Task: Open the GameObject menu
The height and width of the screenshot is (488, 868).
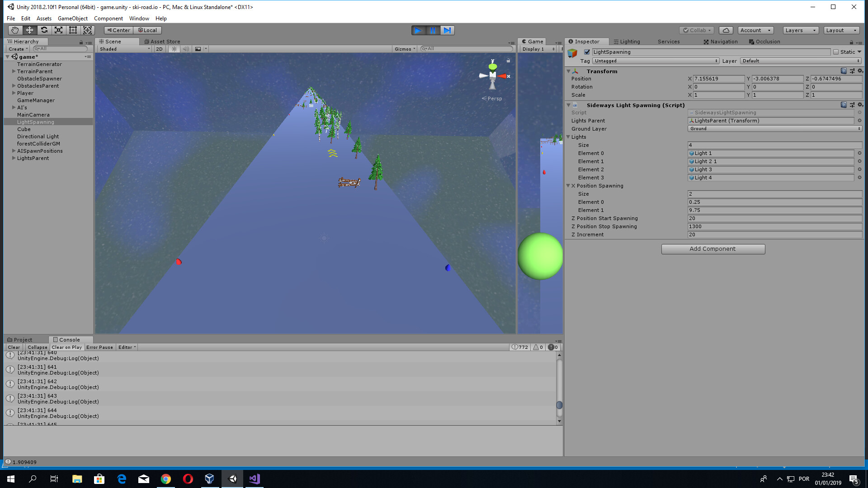Action: pos(72,18)
